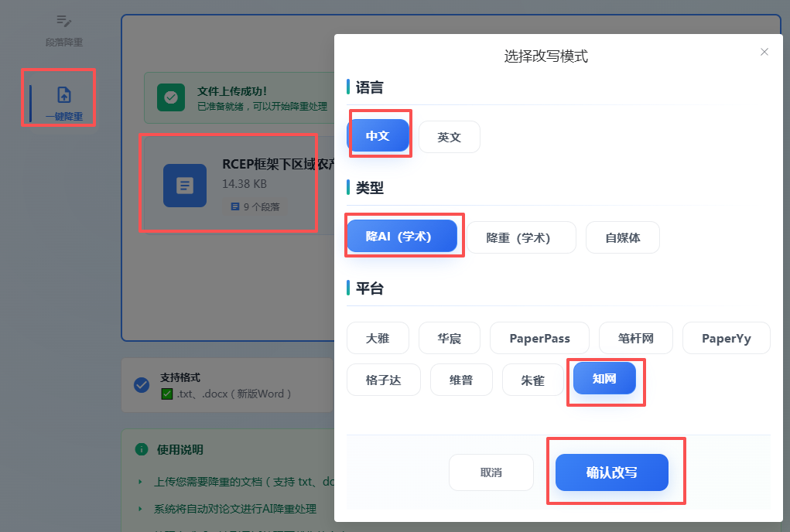Select PaperPass platform
Screen dimensions: 790x532
click(539, 338)
